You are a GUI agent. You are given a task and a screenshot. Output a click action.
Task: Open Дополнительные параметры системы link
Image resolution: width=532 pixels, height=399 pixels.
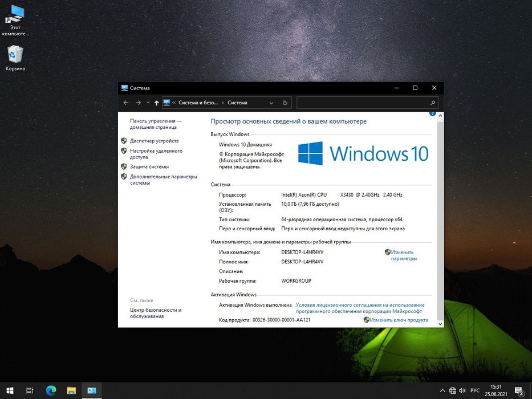click(163, 180)
